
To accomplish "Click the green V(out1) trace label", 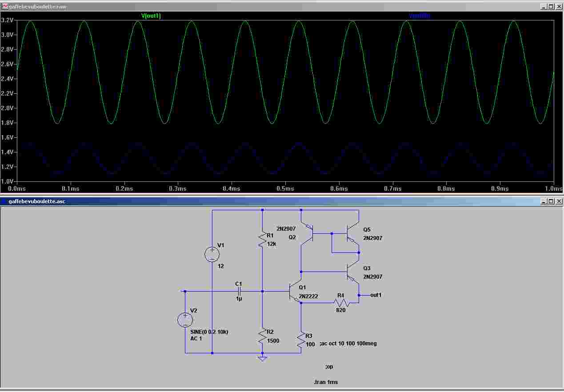I will pos(151,16).
